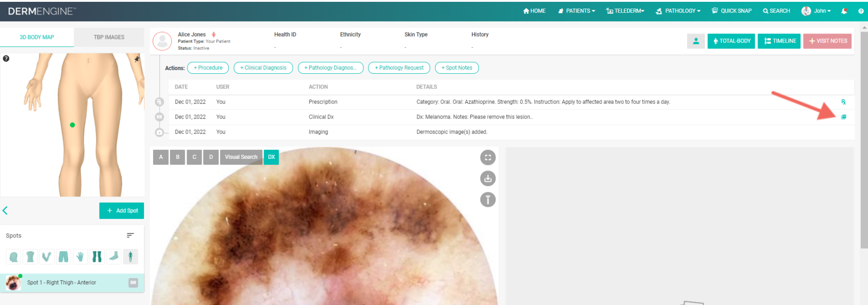Open the Clinical Dx note icon
Image resolution: width=868 pixels, height=305 pixels.
coord(844,117)
